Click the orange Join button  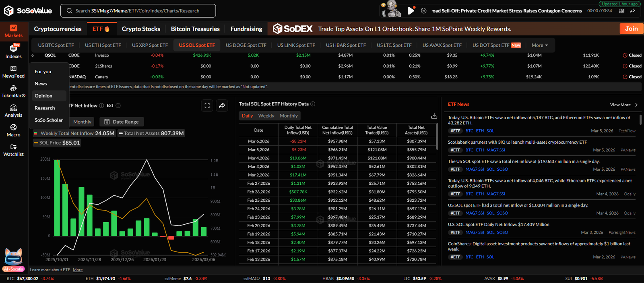pyautogui.click(x=631, y=29)
